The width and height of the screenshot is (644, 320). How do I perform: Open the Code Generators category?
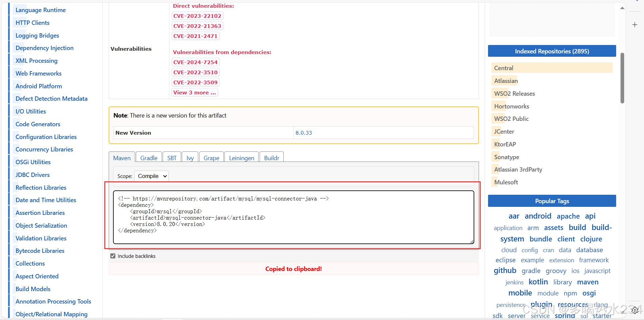click(x=38, y=124)
